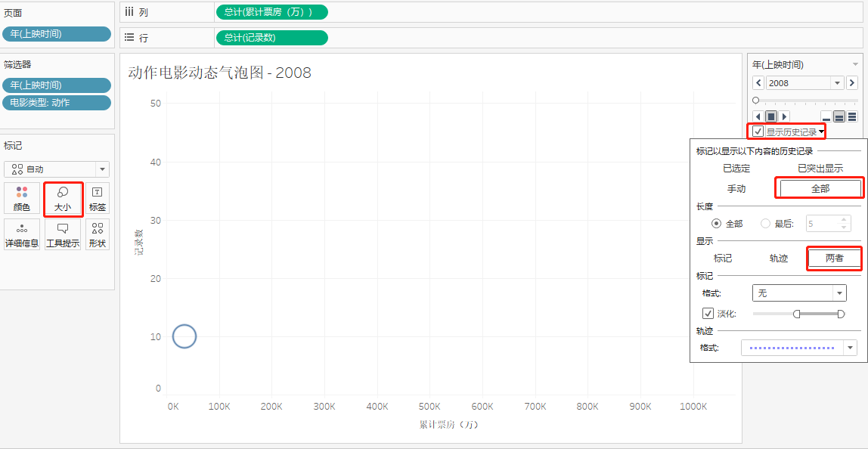
Task: Stop page playback button
Action: pyautogui.click(x=771, y=116)
